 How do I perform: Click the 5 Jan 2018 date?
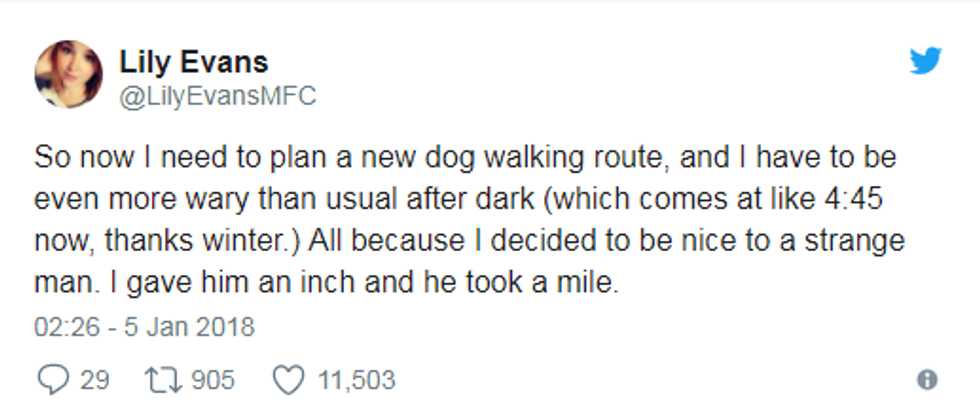click(189, 327)
